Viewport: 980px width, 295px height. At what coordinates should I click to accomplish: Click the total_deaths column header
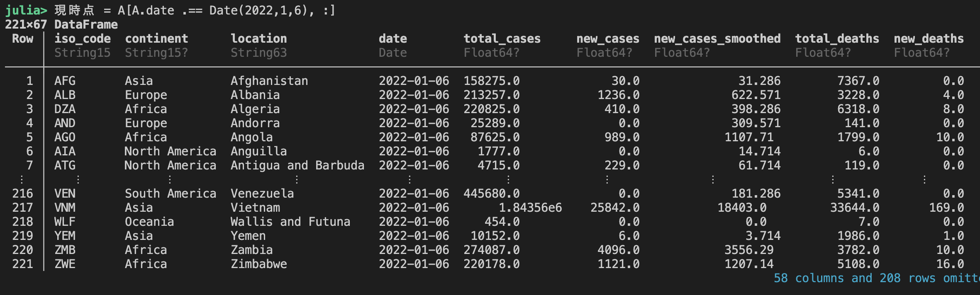pyautogui.click(x=837, y=39)
